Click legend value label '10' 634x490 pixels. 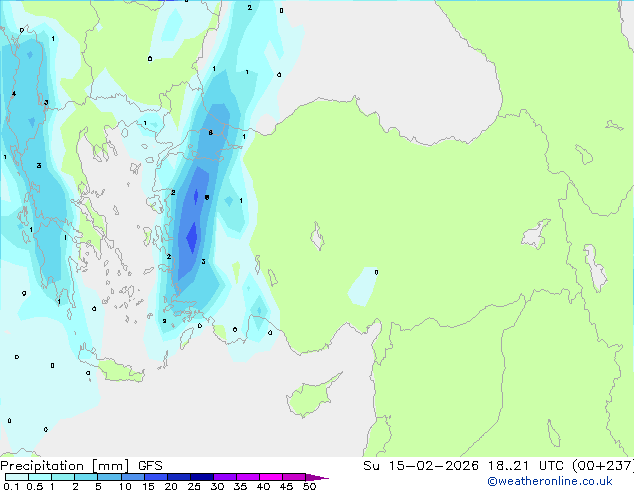click(125, 486)
